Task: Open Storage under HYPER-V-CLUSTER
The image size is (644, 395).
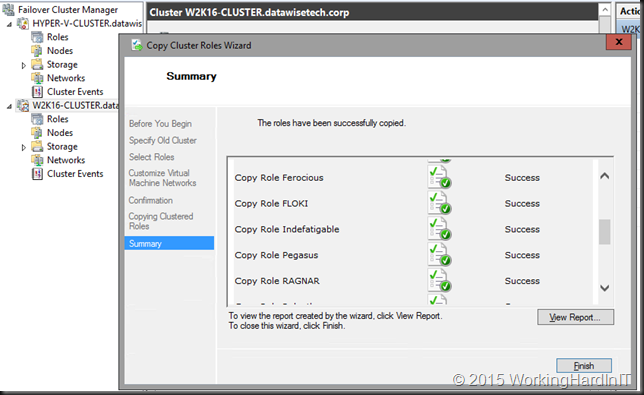Action: [x=62, y=64]
